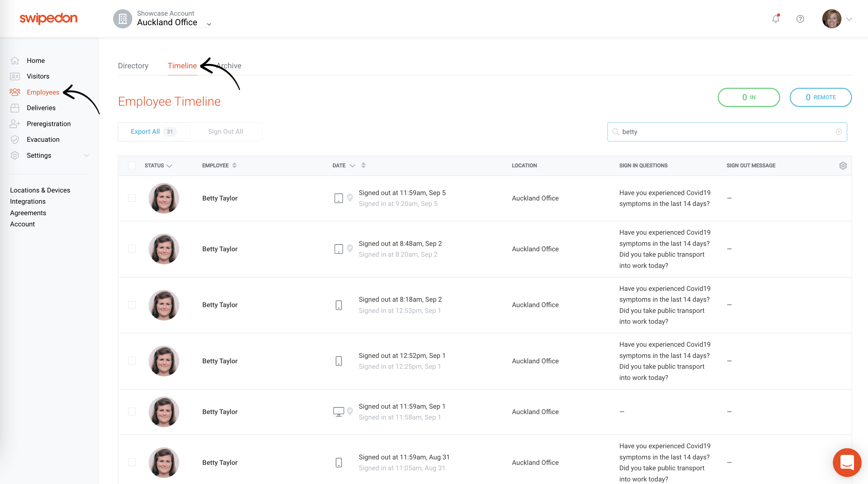868x484 pixels.
Task: Open the Date filter chevron
Action: tap(353, 166)
